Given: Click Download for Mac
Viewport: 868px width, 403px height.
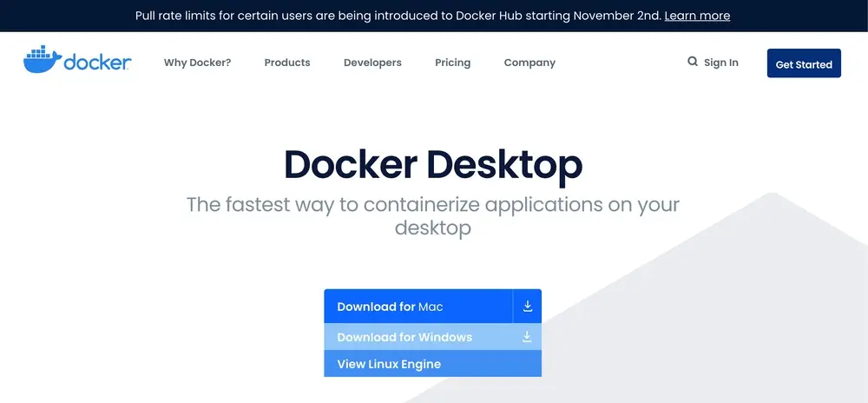Looking at the screenshot, I should [x=418, y=306].
